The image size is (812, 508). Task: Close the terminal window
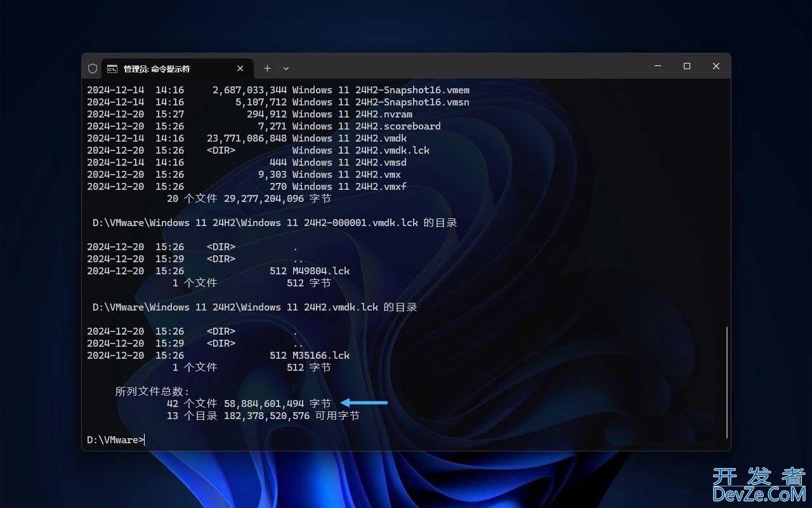[716, 66]
